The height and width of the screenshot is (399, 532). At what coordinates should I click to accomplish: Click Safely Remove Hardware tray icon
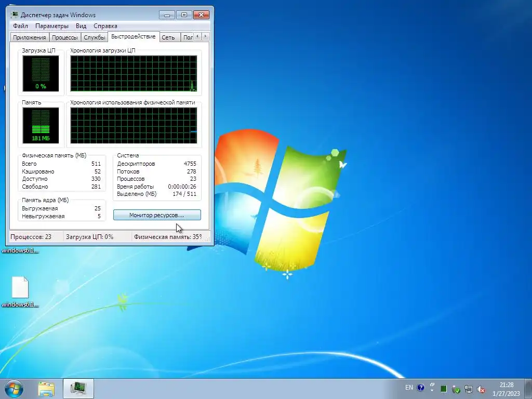point(456,389)
